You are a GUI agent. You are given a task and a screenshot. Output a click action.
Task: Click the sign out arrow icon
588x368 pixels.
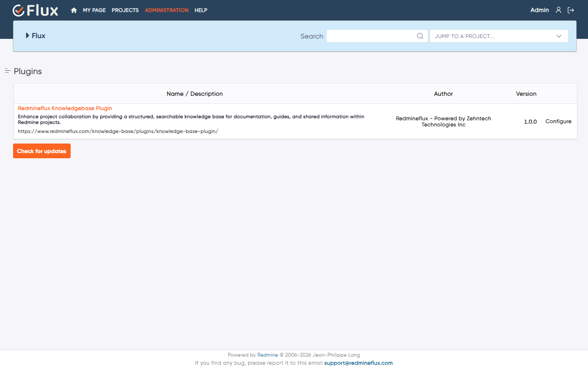pos(571,10)
